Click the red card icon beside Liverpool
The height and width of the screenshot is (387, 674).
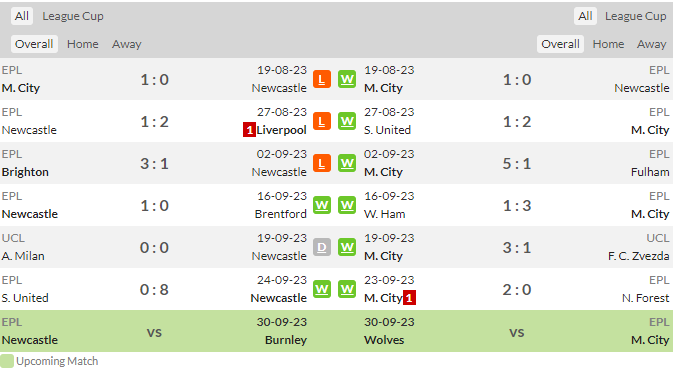click(x=249, y=129)
